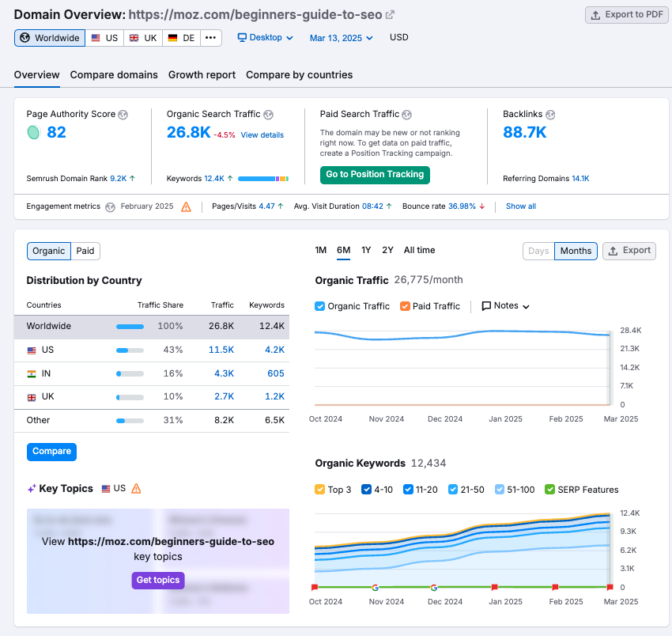The width and height of the screenshot is (672, 636).
Task: Click the Go to Position Tracking button
Action: [x=375, y=175]
